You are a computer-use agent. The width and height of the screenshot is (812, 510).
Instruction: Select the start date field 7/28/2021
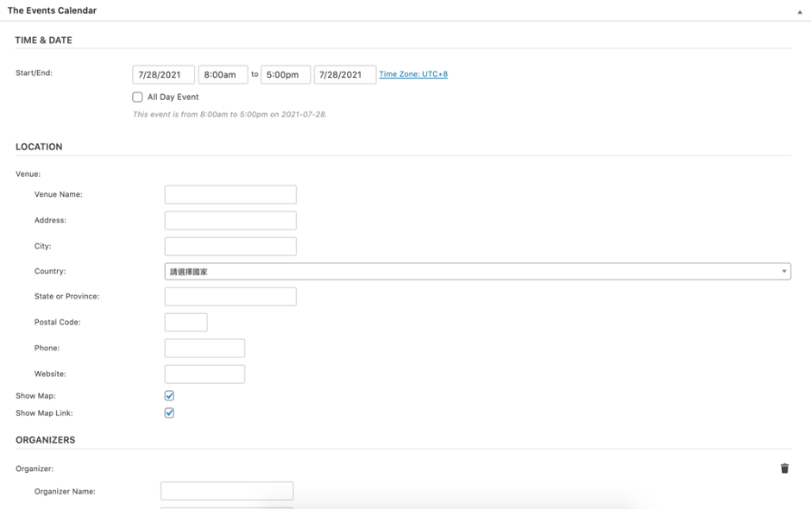click(163, 75)
